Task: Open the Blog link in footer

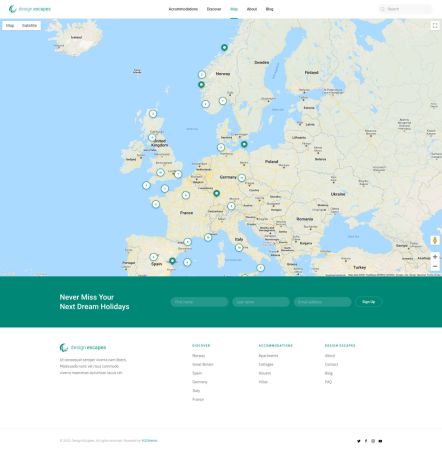Action: click(329, 373)
